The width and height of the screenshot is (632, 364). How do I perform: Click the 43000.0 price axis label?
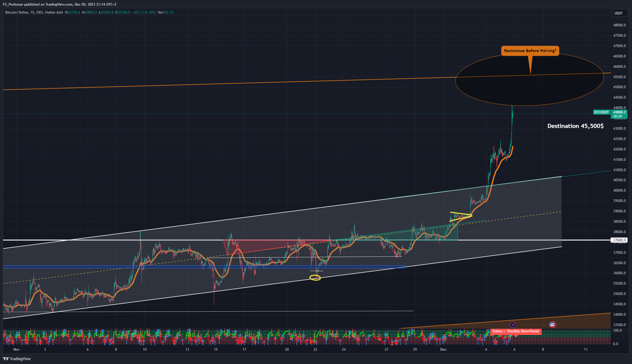click(619, 129)
